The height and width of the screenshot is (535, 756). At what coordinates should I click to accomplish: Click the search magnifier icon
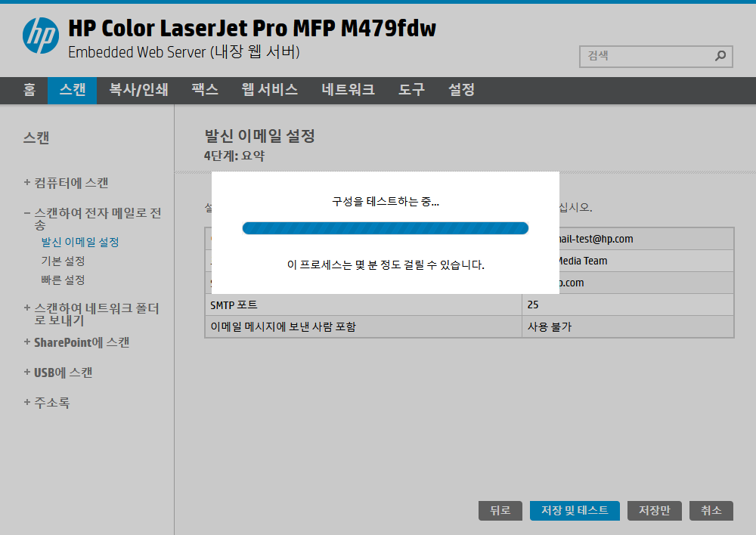720,56
